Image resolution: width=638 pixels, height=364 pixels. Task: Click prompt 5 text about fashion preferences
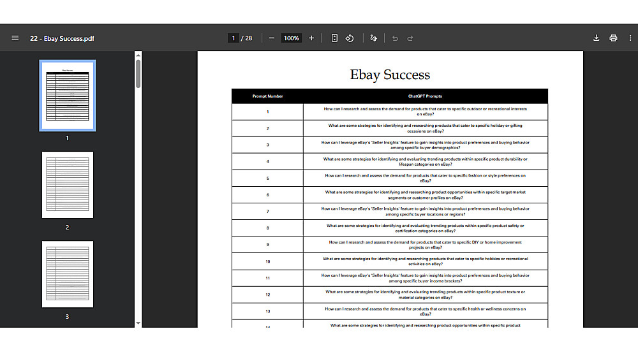[425, 178]
